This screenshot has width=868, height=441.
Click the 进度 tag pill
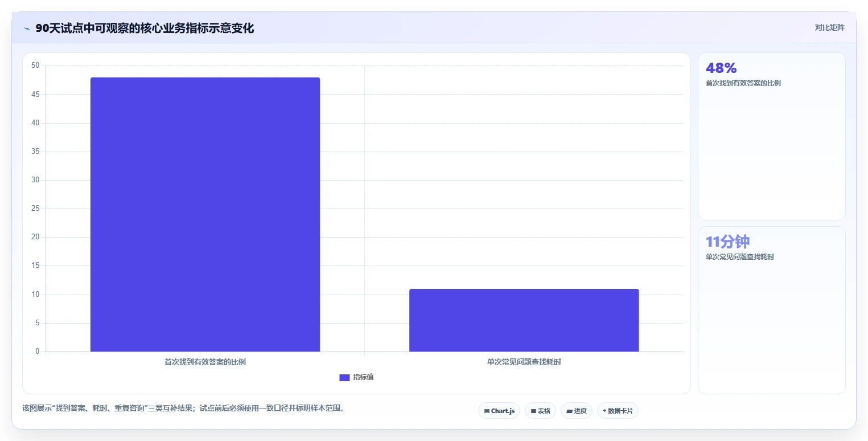pyautogui.click(x=577, y=411)
